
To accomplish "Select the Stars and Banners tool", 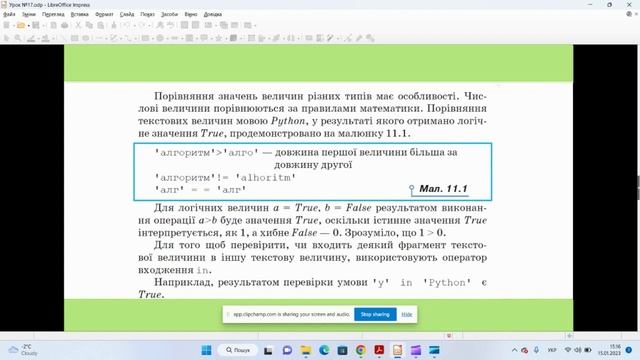I will (x=218, y=38).
